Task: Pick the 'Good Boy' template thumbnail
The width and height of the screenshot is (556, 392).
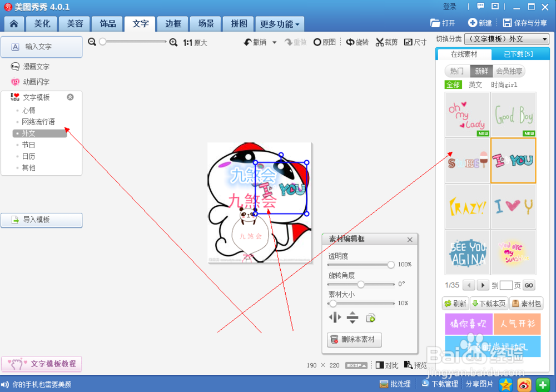Action: click(x=513, y=115)
